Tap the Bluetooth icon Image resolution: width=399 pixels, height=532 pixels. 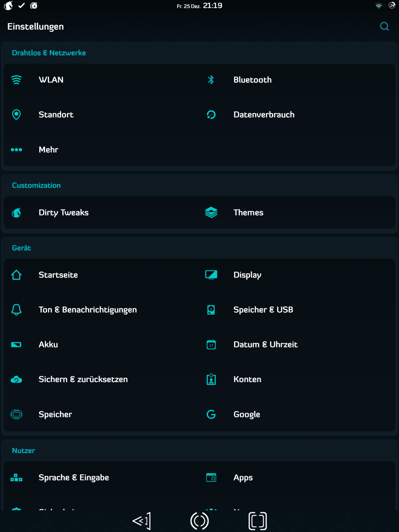tap(211, 80)
